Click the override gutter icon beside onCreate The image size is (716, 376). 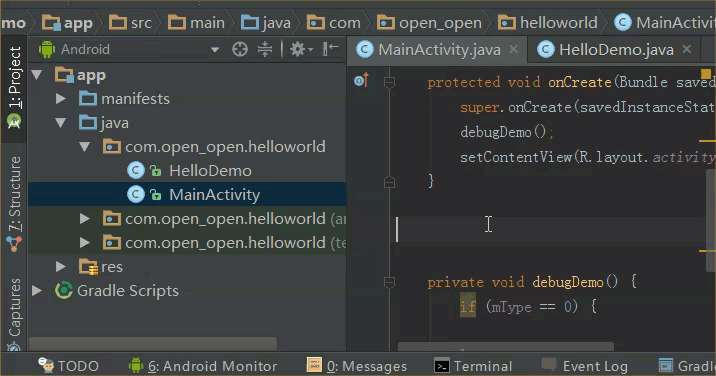click(x=361, y=81)
